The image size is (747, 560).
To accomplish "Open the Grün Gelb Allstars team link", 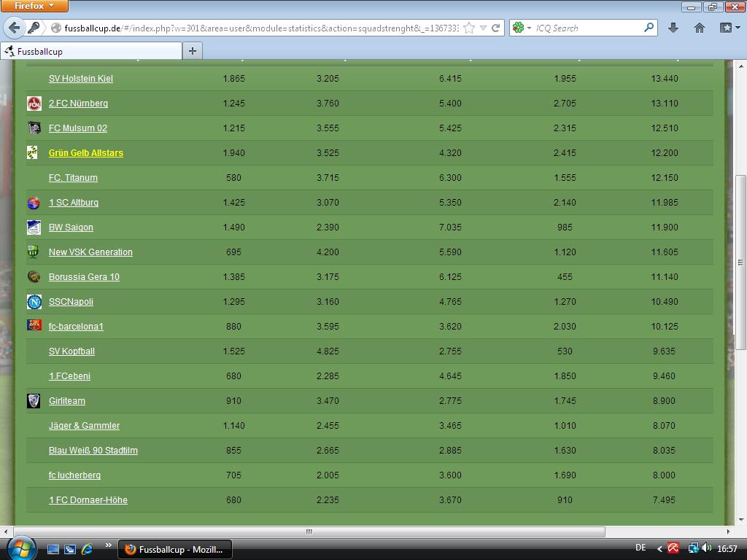I will 85,153.
